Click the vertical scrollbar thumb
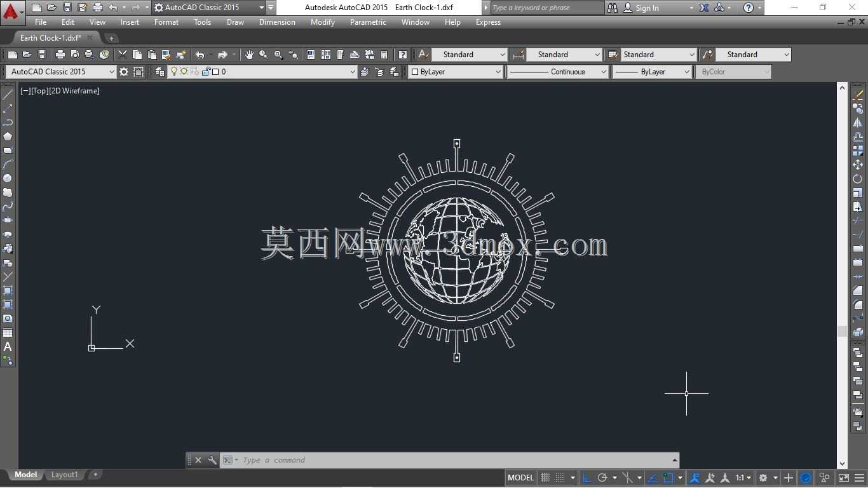This screenshot has width=868, height=488. click(842, 331)
